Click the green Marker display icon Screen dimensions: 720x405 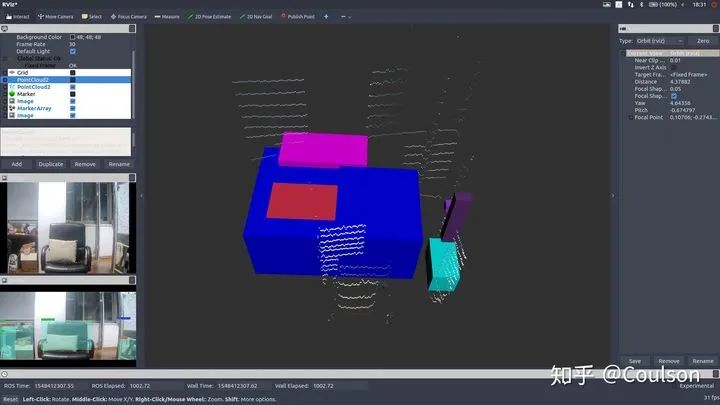coord(12,94)
